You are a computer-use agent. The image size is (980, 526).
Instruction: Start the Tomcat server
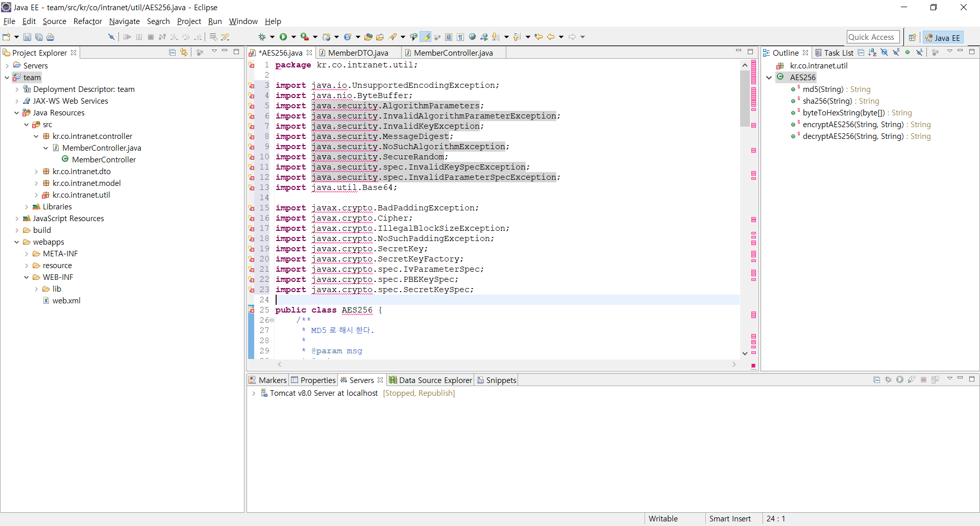[x=899, y=380]
